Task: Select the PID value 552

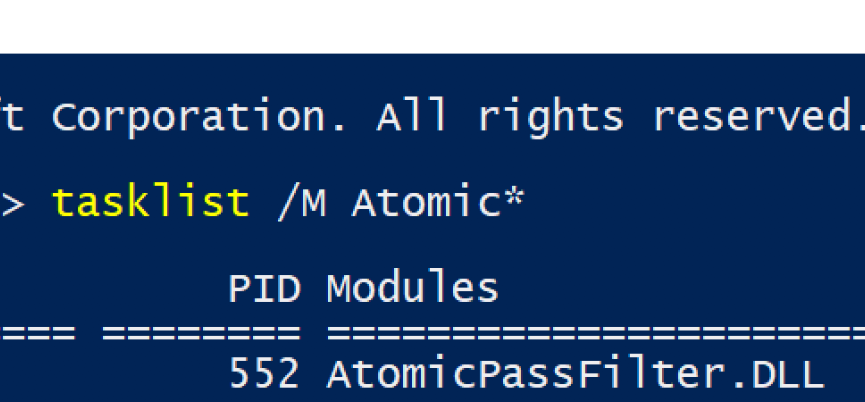Action: [x=264, y=374]
